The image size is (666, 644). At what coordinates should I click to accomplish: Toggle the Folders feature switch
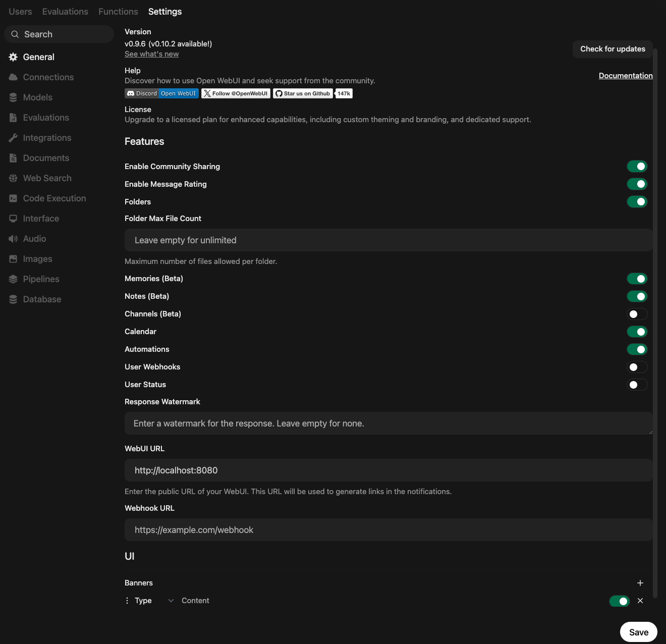(637, 202)
